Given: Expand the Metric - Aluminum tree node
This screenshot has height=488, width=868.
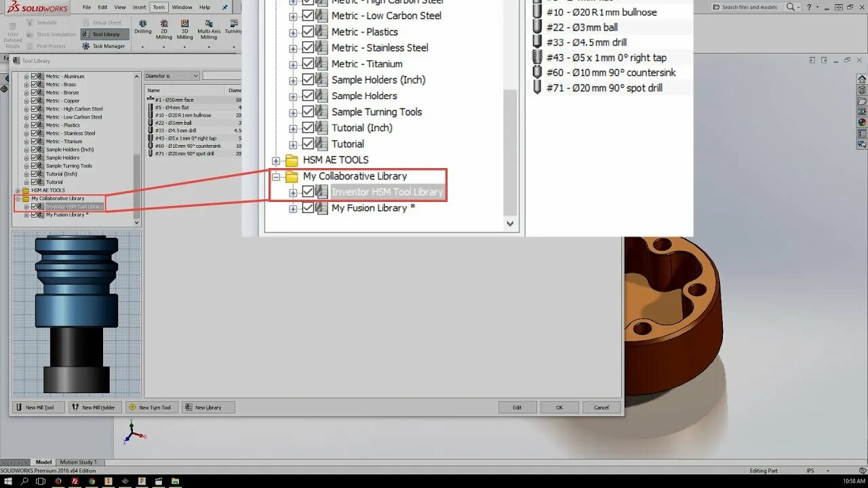Looking at the screenshot, I should pyautogui.click(x=26, y=77).
